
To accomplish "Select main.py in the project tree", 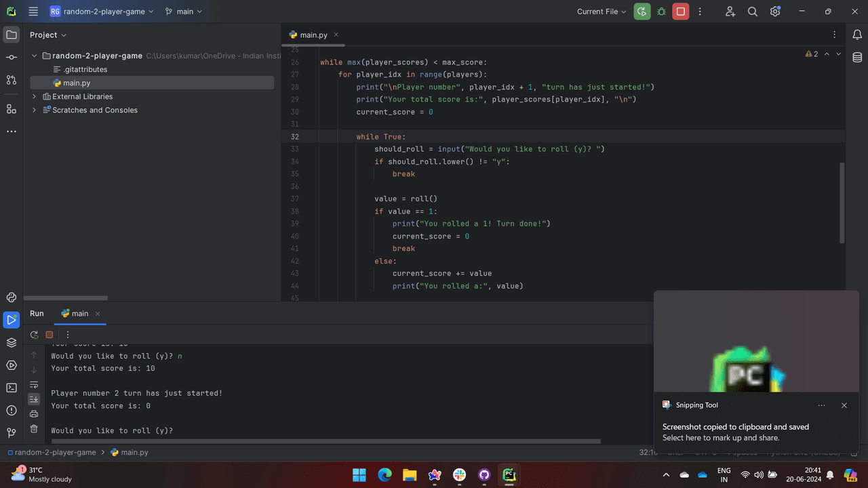I will [x=77, y=83].
